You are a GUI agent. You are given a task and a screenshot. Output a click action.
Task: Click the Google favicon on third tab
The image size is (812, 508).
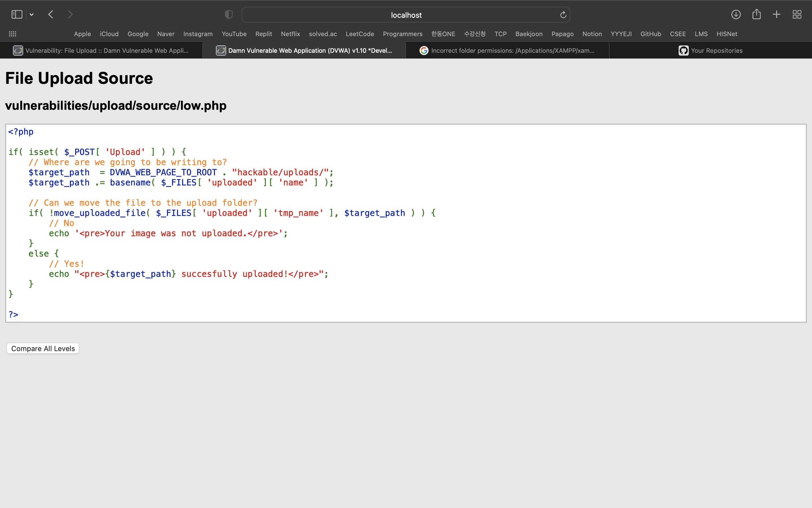424,51
